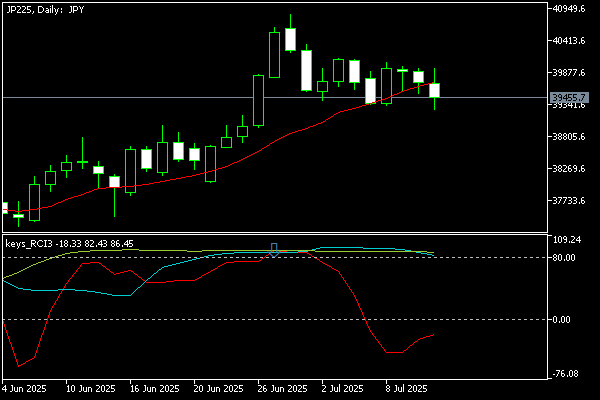Click the 8 Jul 2025 date label

point(406,389)
